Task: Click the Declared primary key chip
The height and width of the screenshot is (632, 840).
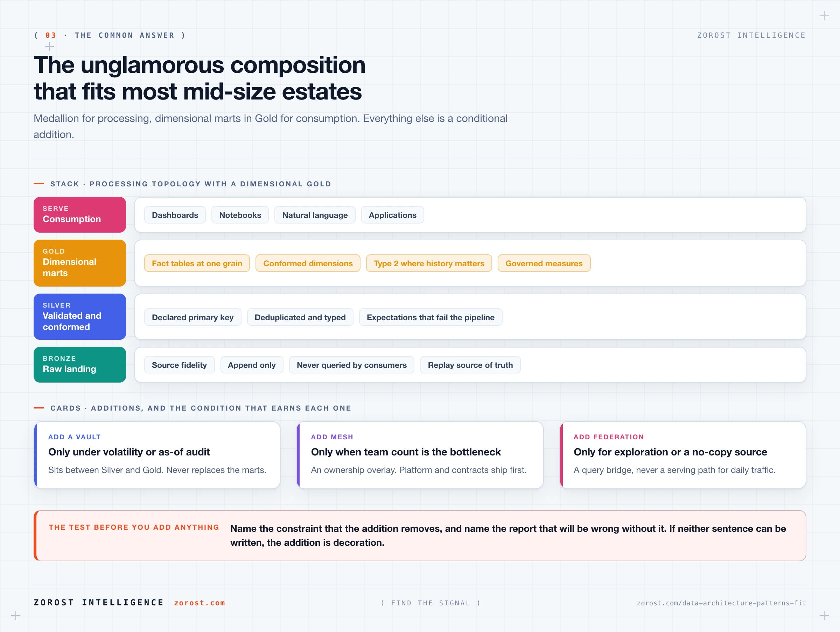Action: pyautogui.click(x=192, y=317)
